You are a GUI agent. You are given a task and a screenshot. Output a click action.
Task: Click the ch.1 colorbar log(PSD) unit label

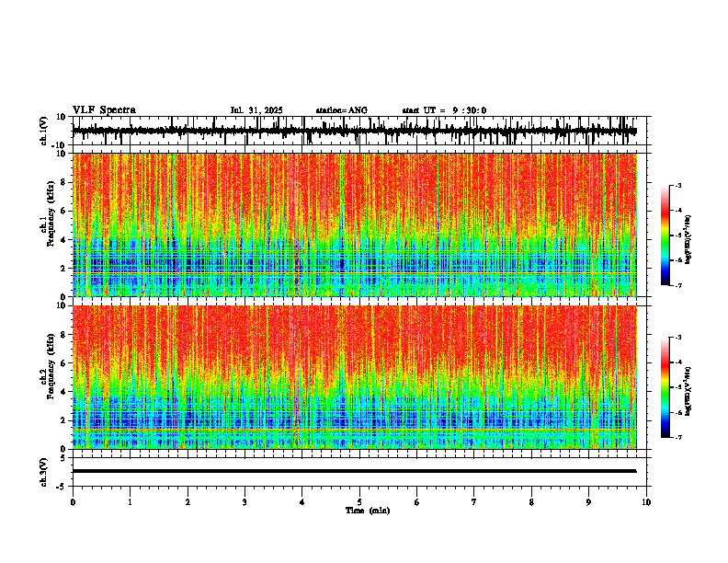688,239
